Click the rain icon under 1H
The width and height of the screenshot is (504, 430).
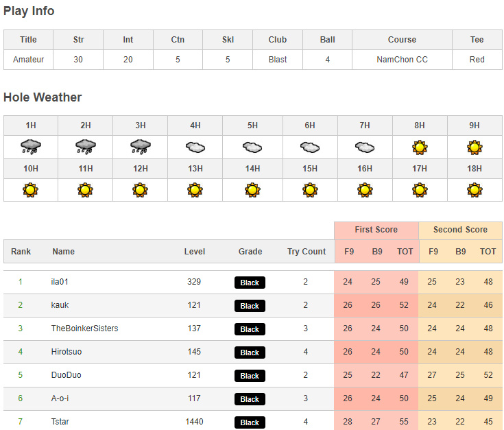(30, 147)
